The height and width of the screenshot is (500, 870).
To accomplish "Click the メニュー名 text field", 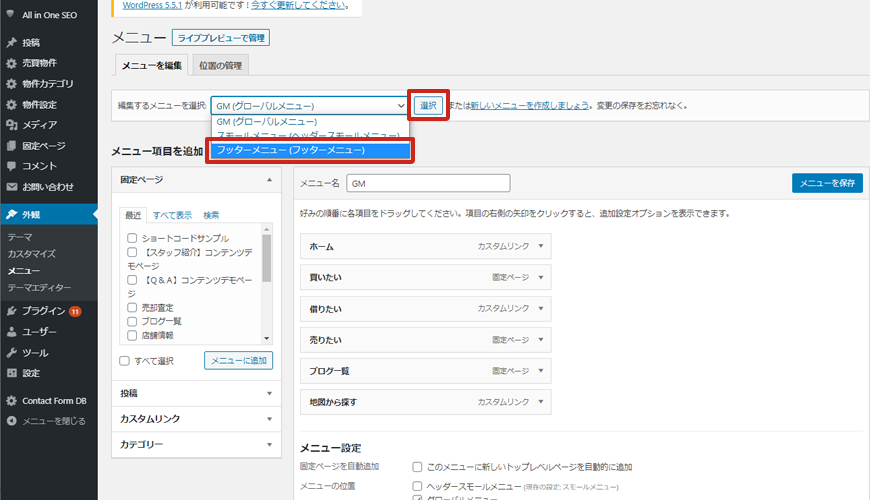I will coord(428,183).
